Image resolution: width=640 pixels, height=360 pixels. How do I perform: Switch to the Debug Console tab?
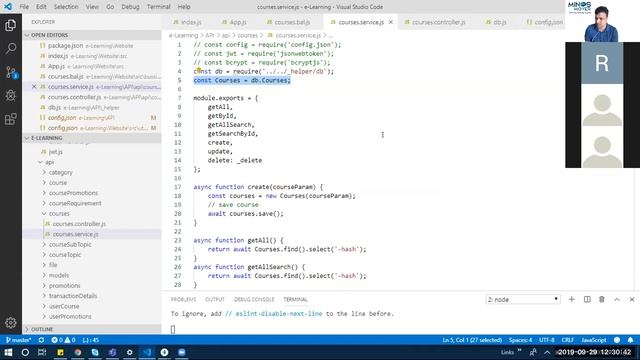(254, 299)
